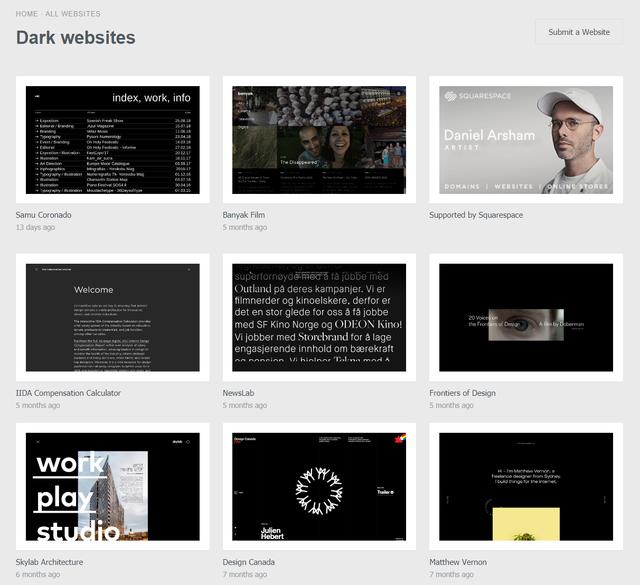The width and height of the screenshot is (640, 585).
Task: Open the ALL WEBSITES breadcrumb link
Action: coord(73,14)
